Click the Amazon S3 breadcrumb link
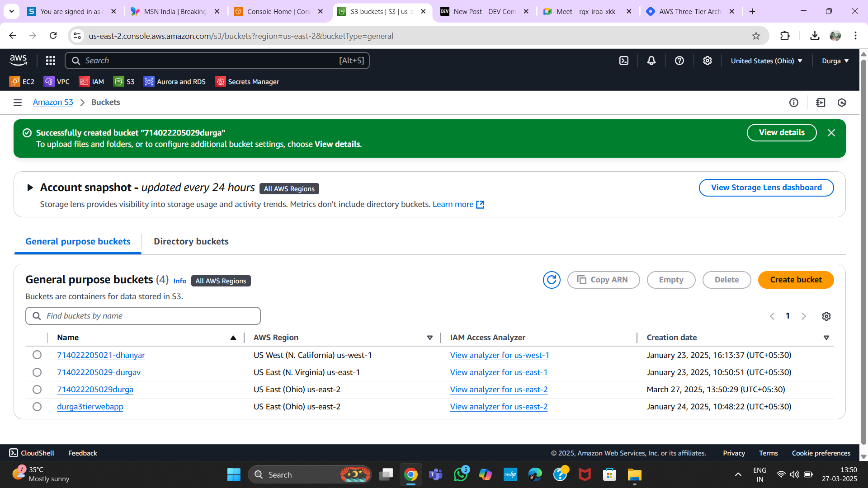868x488 pixels. [53, 102]
